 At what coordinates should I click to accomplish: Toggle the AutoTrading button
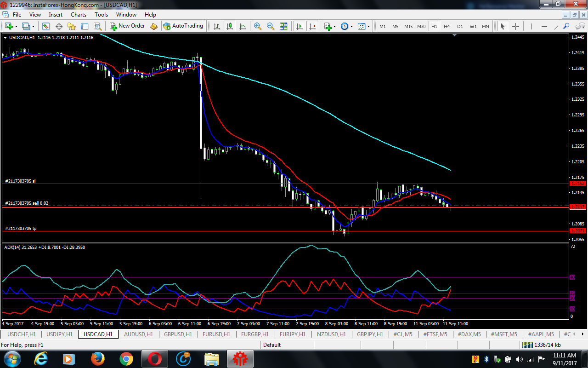point(183,26)
